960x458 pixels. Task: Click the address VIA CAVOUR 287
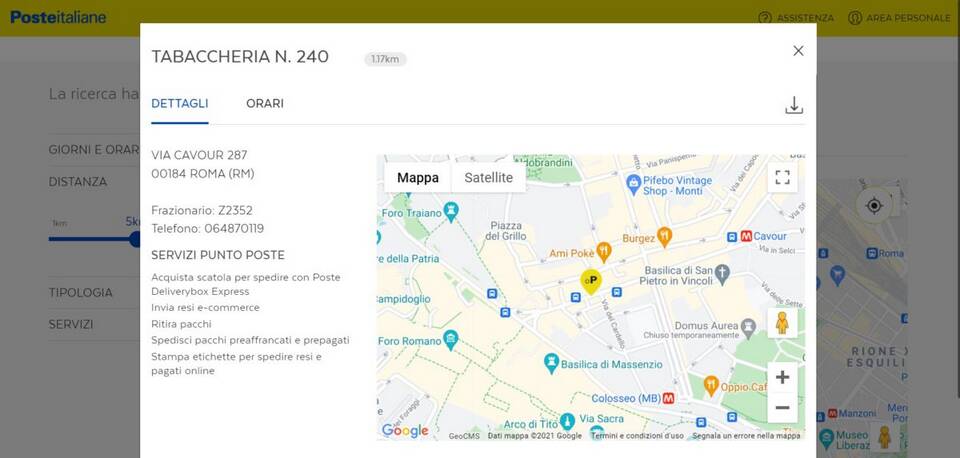point(200,155)
